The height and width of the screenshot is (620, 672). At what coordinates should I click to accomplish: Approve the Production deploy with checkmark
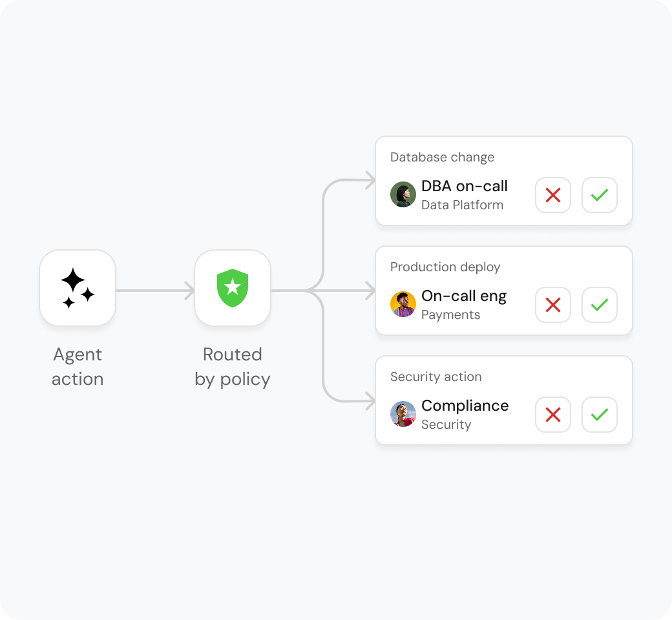click(599, 305)
